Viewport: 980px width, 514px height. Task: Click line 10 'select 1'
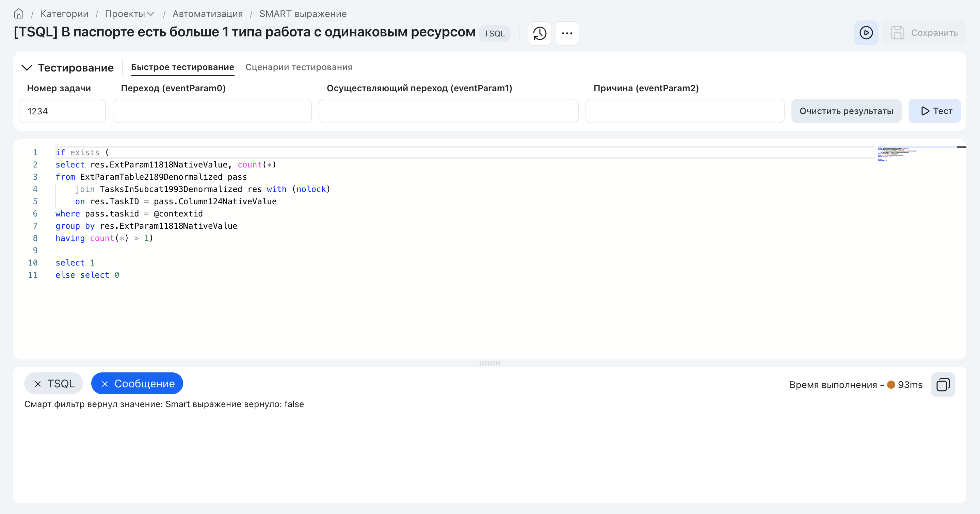coord(75,263)
